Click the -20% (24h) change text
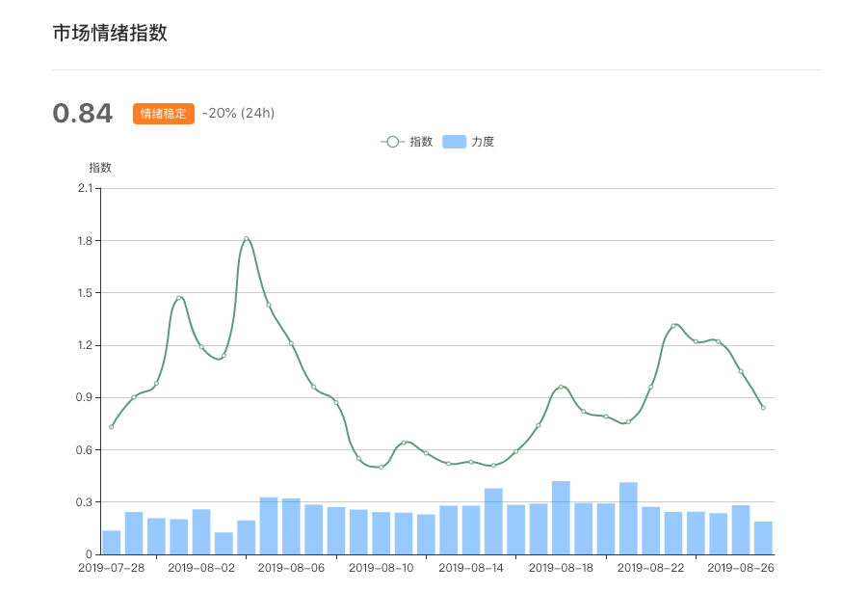 coord(238,113)
